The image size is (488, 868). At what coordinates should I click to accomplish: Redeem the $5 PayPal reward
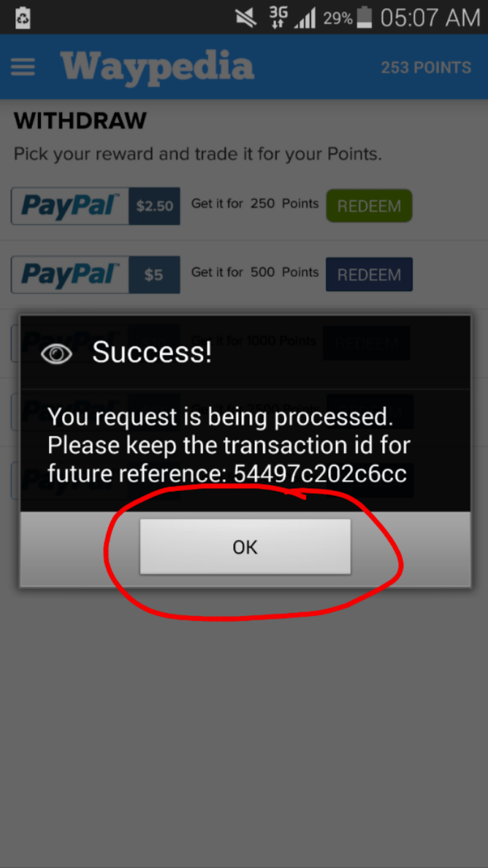click(x=369, y=275)
